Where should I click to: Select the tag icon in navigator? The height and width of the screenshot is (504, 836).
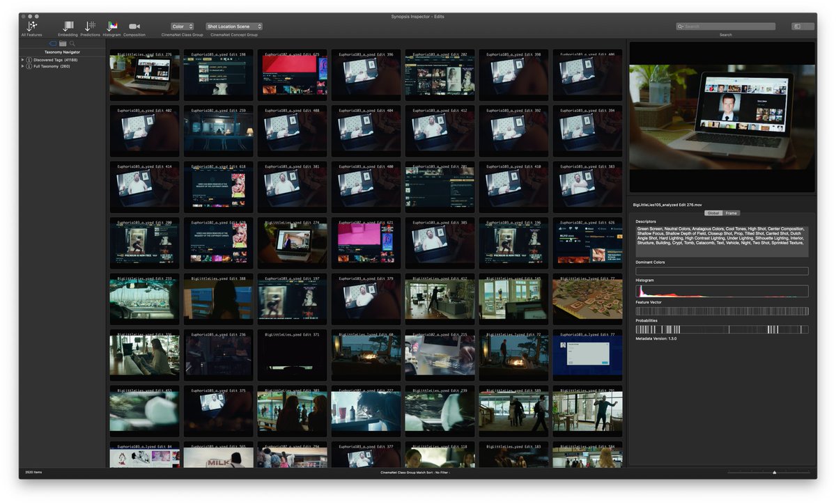click(x=53, y=44)
